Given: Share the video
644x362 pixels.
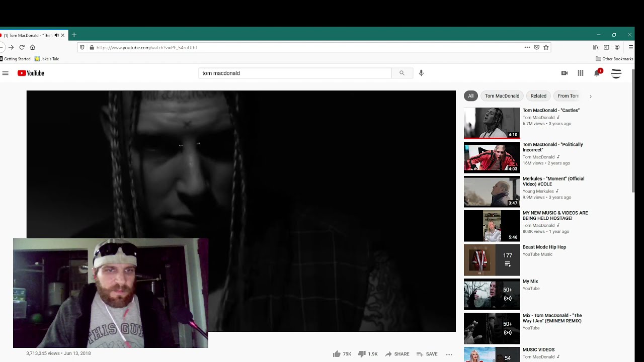Looking at the screenshot, I should click(397, 354).
